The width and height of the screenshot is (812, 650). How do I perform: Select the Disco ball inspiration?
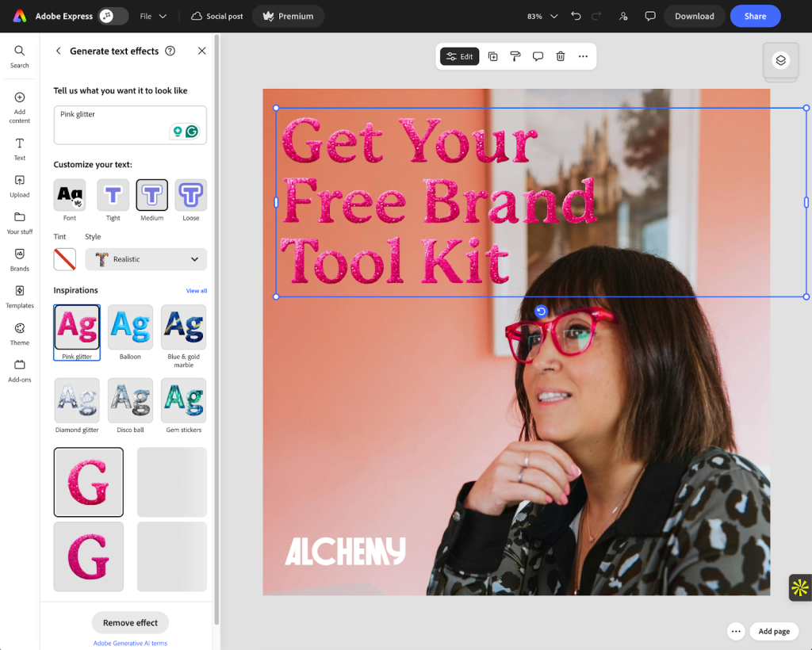coord(131,406)
